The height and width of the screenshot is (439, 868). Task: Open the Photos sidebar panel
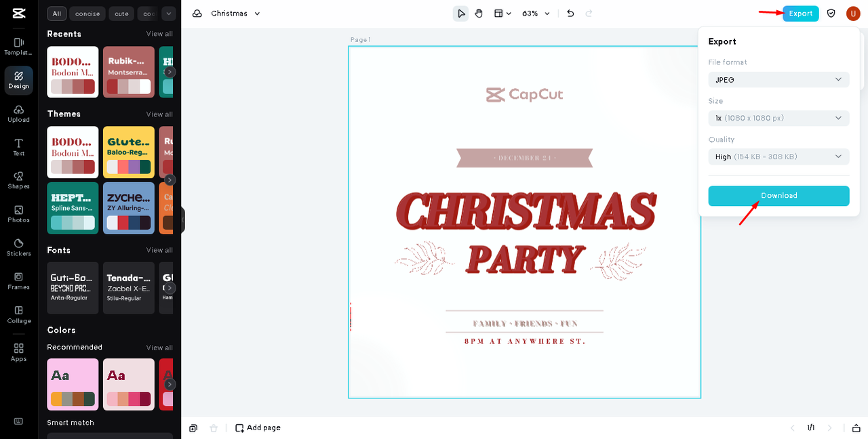point(19,214)
